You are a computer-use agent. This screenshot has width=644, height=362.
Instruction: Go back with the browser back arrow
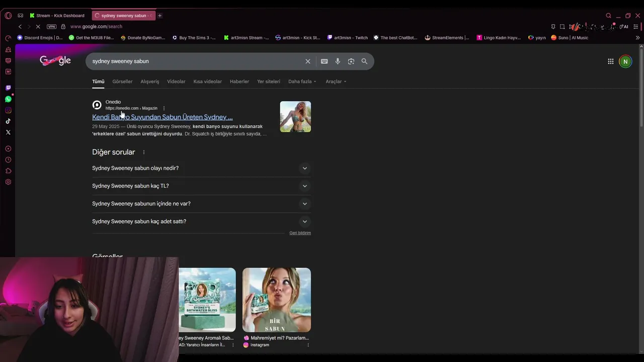tap(20, 27)
